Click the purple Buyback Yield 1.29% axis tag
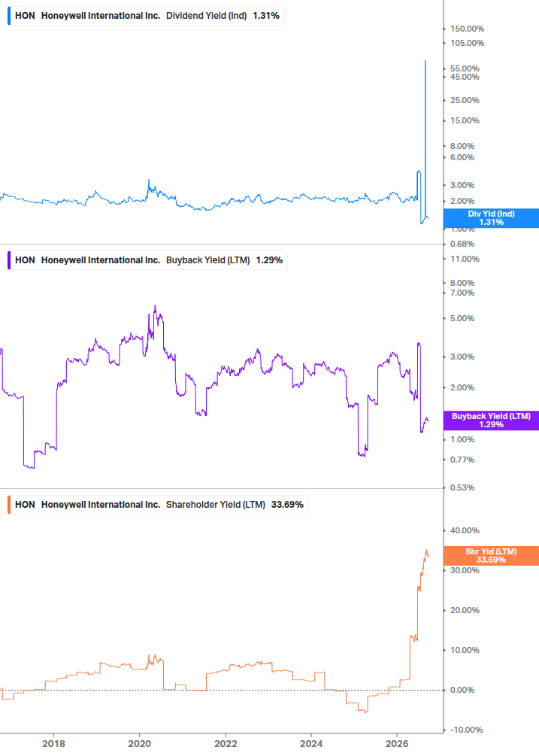 [491, 421]
